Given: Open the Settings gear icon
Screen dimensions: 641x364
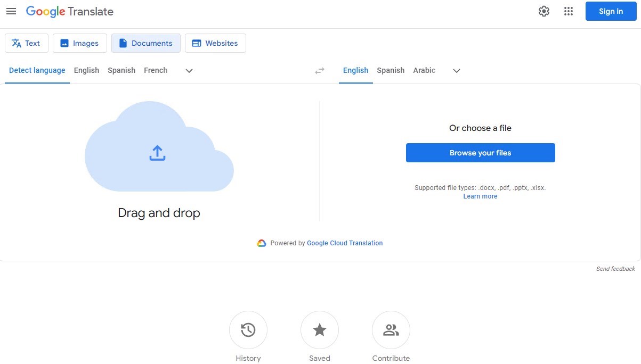Looking at the screenshot, I should pyautogui.click(x=543, y=11).
